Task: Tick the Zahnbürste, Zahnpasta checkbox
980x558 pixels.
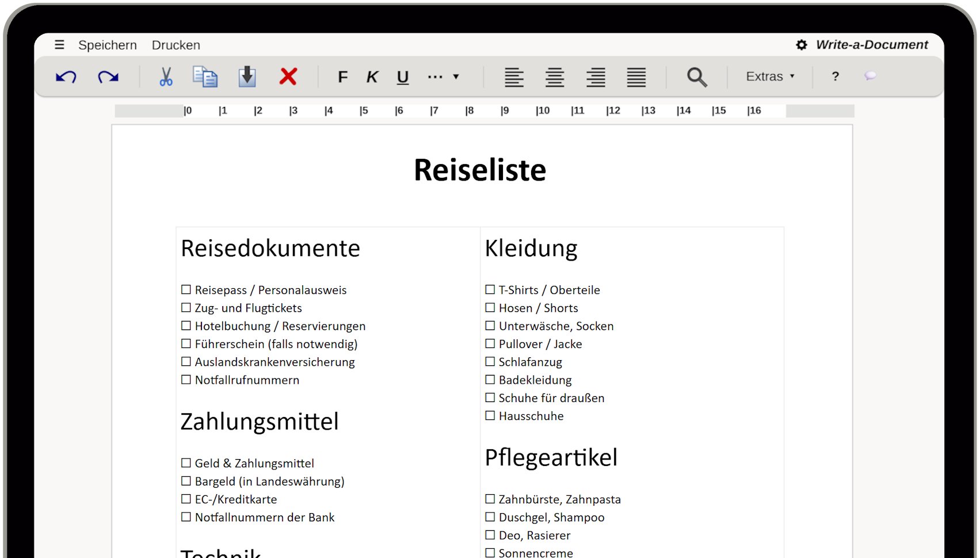Action: click(490, 499)
